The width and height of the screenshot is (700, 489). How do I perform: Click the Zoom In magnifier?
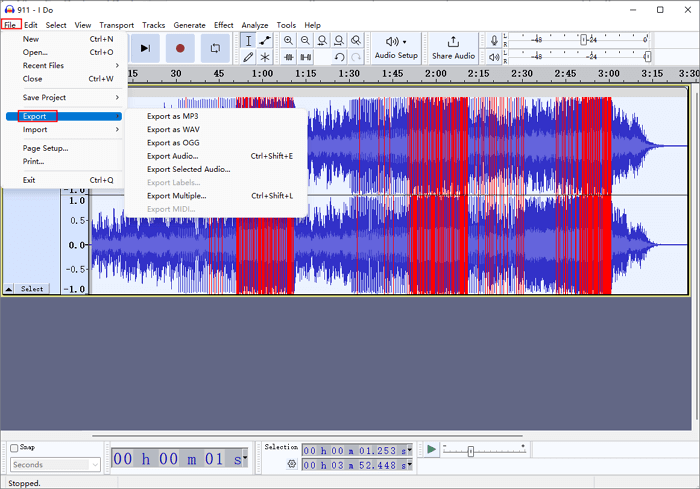tap(288, 40)
